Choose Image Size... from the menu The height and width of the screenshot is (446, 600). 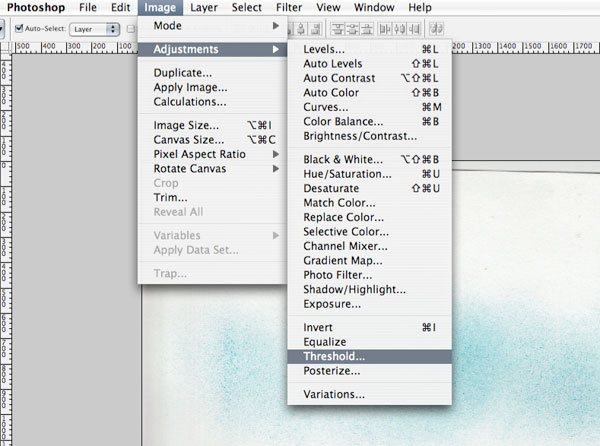212,125
